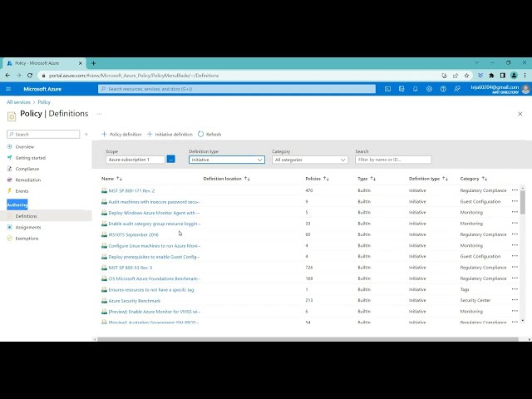Click the vertical scrollbar of the table
The width and height of the screenshot is (532, 399).
tap(523, 202)
